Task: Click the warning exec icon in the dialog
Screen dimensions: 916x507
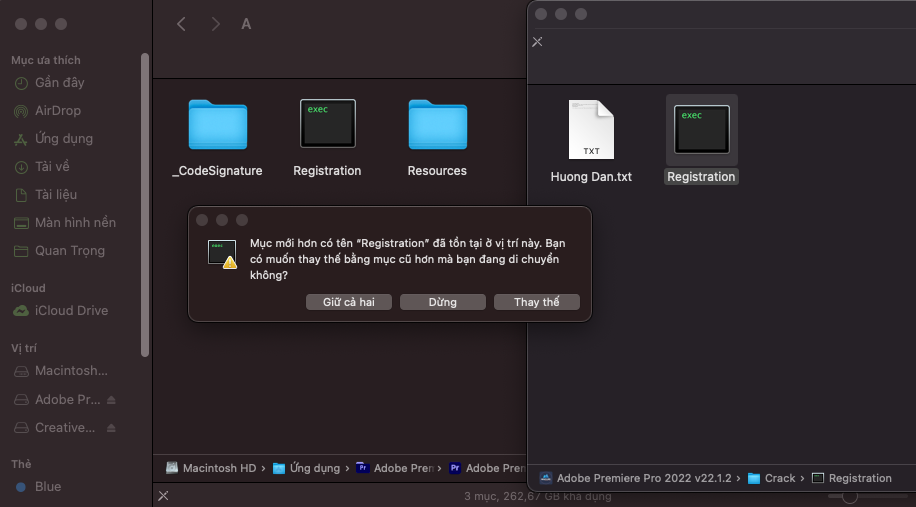Action: click(223, 254)
